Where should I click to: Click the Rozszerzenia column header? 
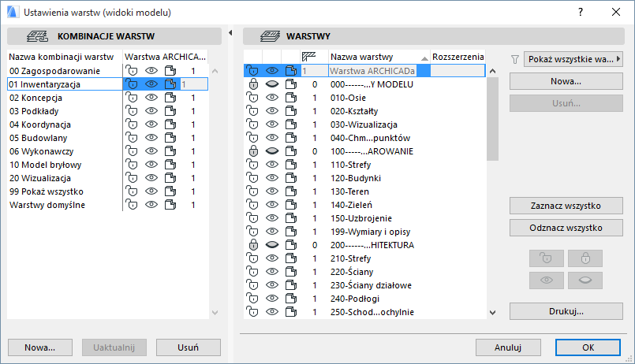click(458, 57)
